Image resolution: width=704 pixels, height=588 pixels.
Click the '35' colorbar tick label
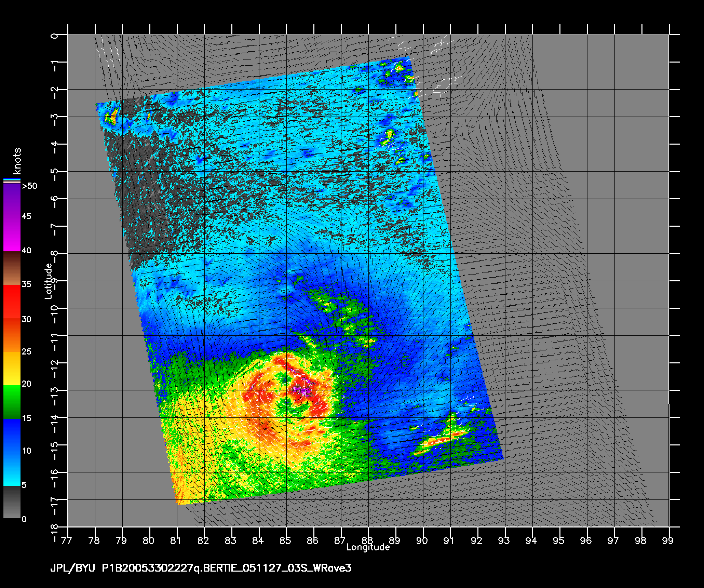(x=26, y=284)
